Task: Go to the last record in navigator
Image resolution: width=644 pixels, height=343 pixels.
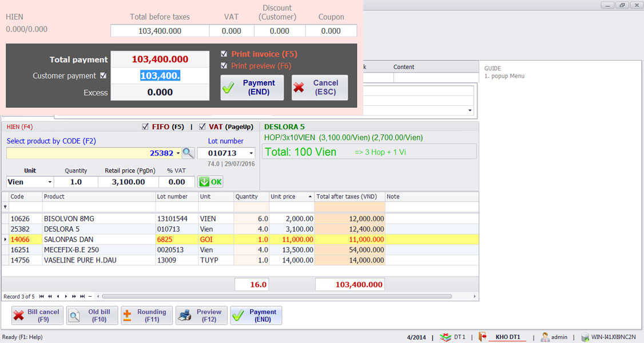Action: [82, 297]
